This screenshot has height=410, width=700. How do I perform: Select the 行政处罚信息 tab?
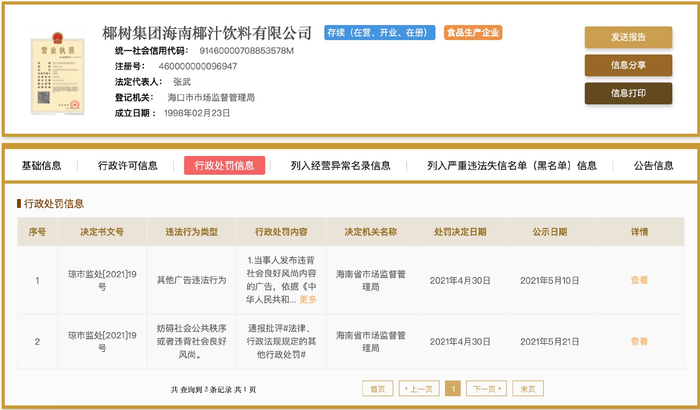[x=224, y=165]
